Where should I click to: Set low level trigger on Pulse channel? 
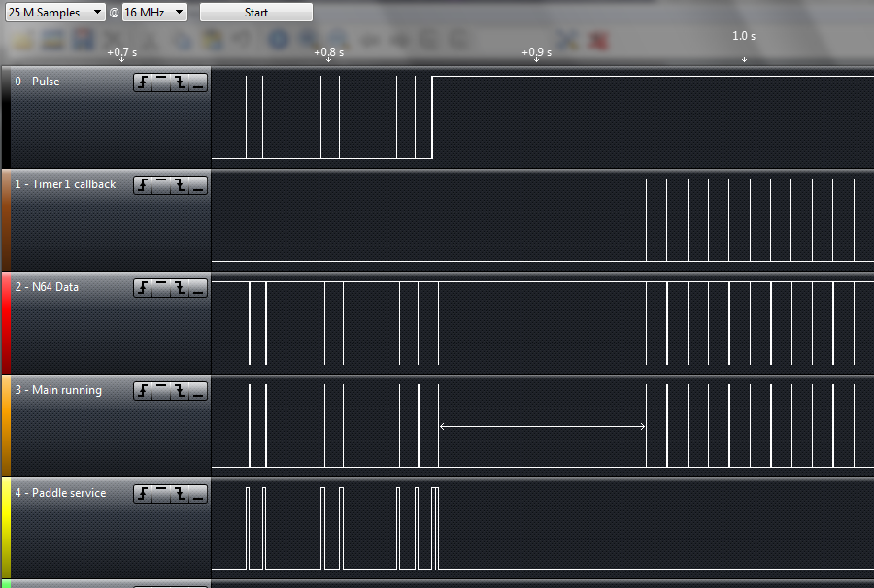click(198, 82)
